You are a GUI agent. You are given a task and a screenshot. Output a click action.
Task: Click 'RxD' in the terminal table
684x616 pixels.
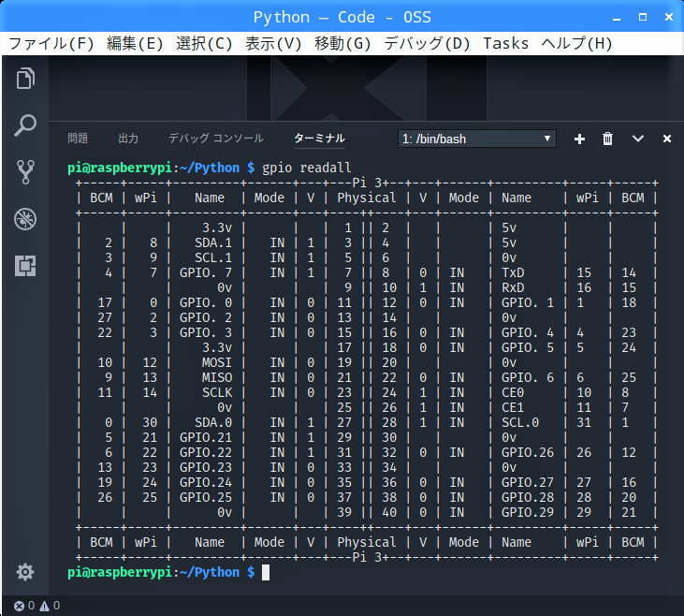[513, 287]
